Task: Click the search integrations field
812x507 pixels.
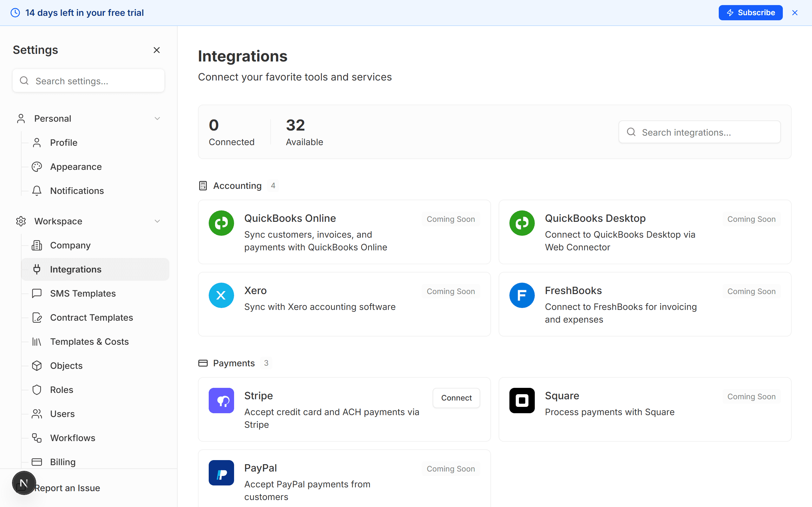Action: [x=699, y=132]
